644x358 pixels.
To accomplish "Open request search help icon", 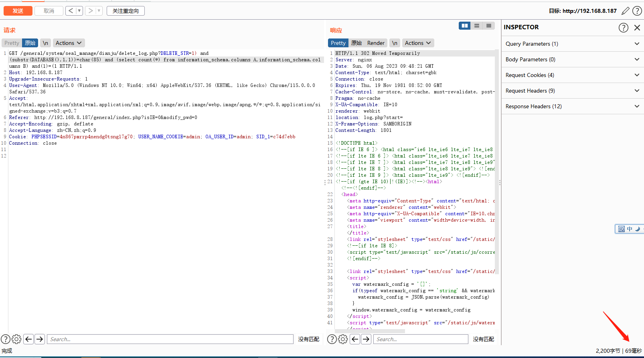I will point(6,339).
